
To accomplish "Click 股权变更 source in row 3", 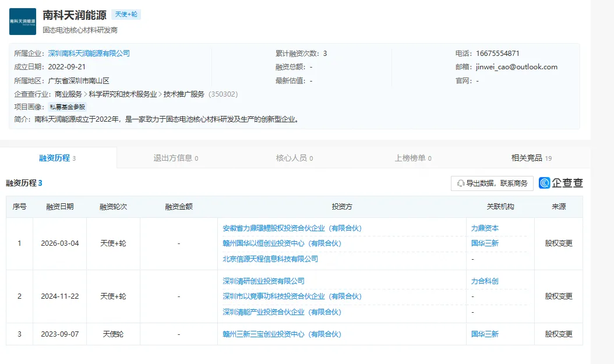I will click(559, 334).
